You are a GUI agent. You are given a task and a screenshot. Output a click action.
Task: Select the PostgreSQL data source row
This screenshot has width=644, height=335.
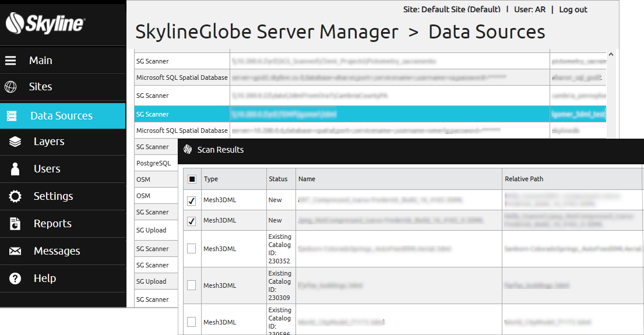[156, 163]
